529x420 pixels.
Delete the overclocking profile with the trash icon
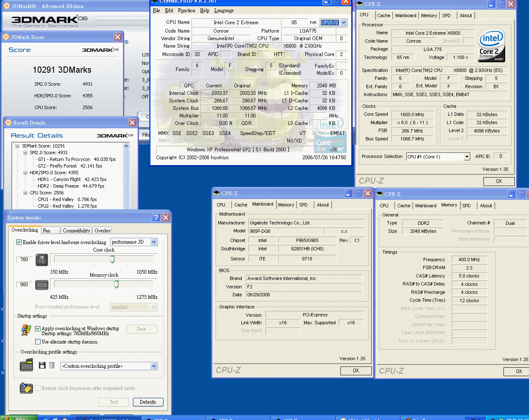coord(52,365)
